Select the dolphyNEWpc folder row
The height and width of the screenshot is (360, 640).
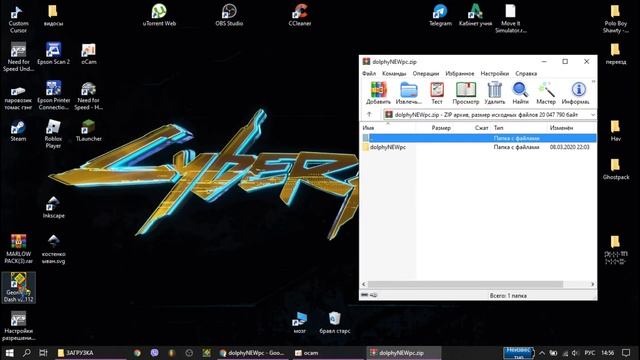click(x=478, y=147)
